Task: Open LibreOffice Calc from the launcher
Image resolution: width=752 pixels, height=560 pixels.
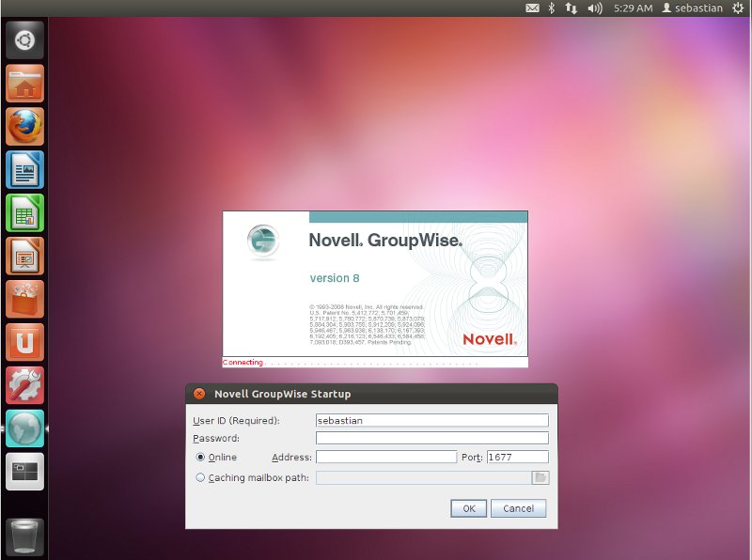Action: (25, 213)
